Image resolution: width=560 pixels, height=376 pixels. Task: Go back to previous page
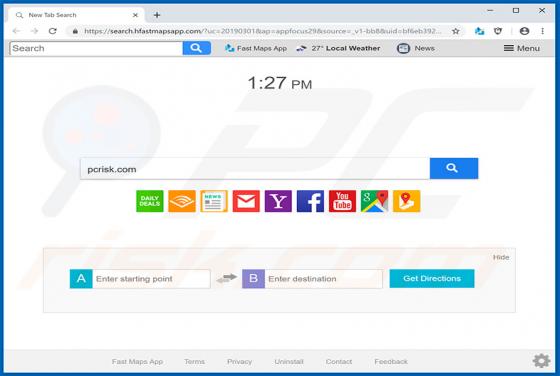tap(16, 31)
